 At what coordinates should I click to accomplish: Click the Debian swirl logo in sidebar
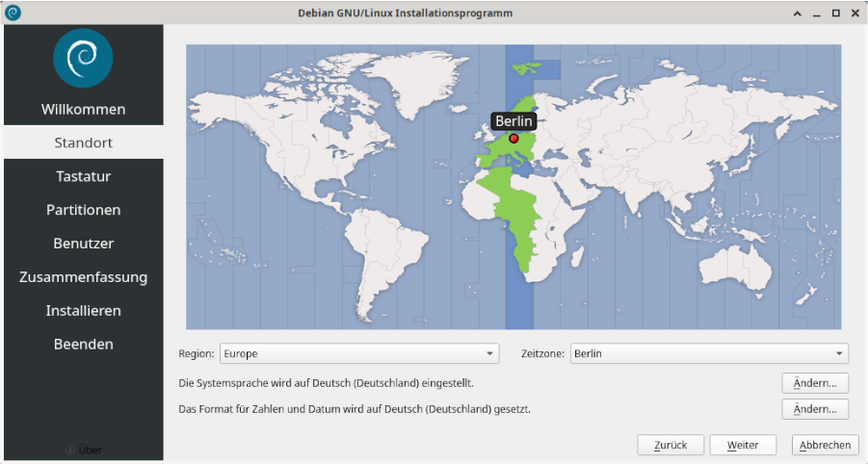click(x=83, y=58)
